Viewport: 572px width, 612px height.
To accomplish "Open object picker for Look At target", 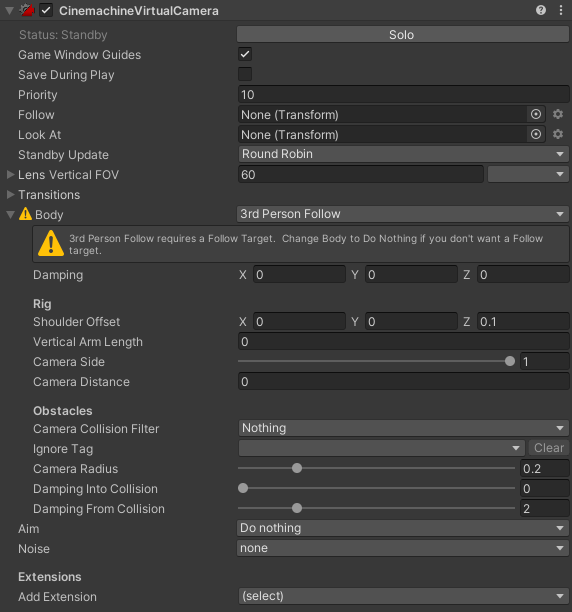I will pyautogui.click(x=536, y=134).
